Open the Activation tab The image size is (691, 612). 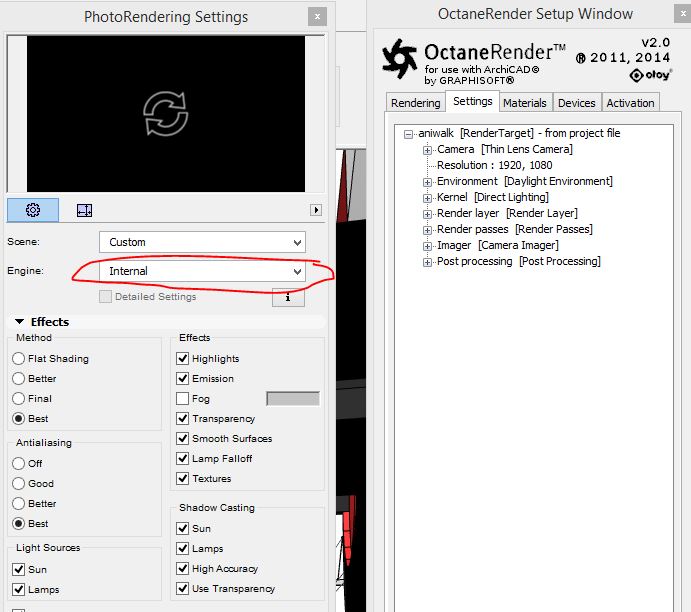[630, 103]
